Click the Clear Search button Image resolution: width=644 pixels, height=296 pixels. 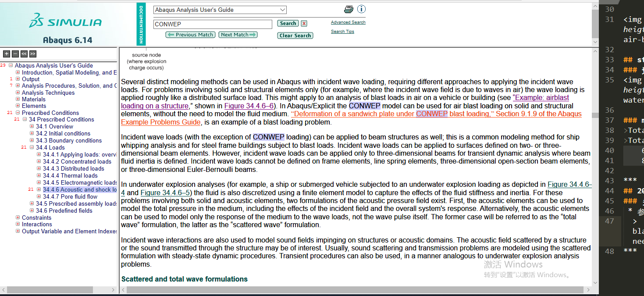coord(295,36)
